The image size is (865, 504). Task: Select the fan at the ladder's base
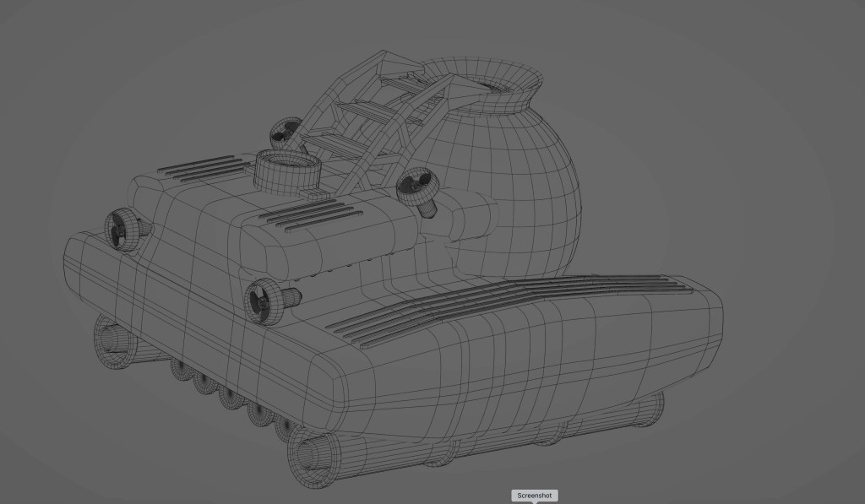pyautogui.click(x=286, y=132)
